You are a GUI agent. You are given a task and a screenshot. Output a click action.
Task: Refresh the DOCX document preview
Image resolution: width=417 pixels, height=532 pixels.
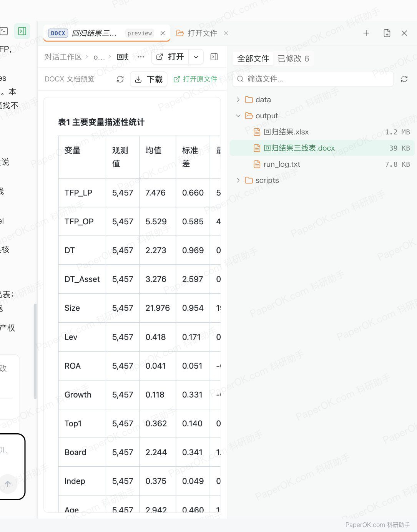point(120,79)
